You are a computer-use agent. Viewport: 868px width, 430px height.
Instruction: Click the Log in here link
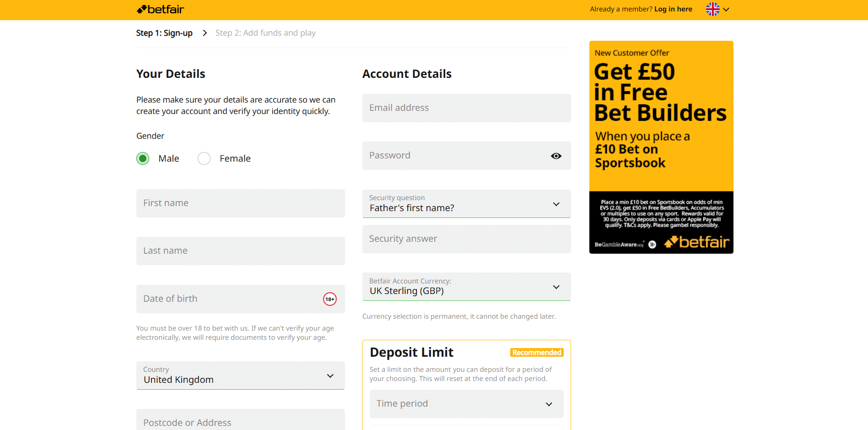click(673, 9)
